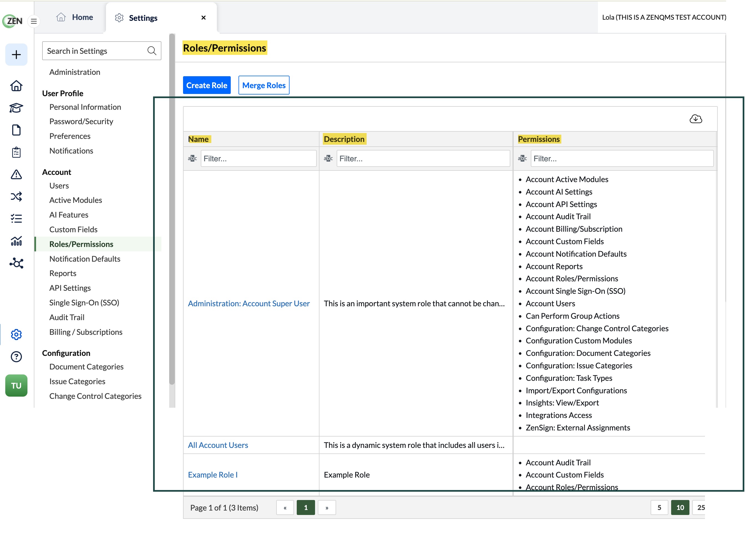Open Billing / Subscriptions settings
Viewport: 756px width, 551px height.
[x=86, y=332]
